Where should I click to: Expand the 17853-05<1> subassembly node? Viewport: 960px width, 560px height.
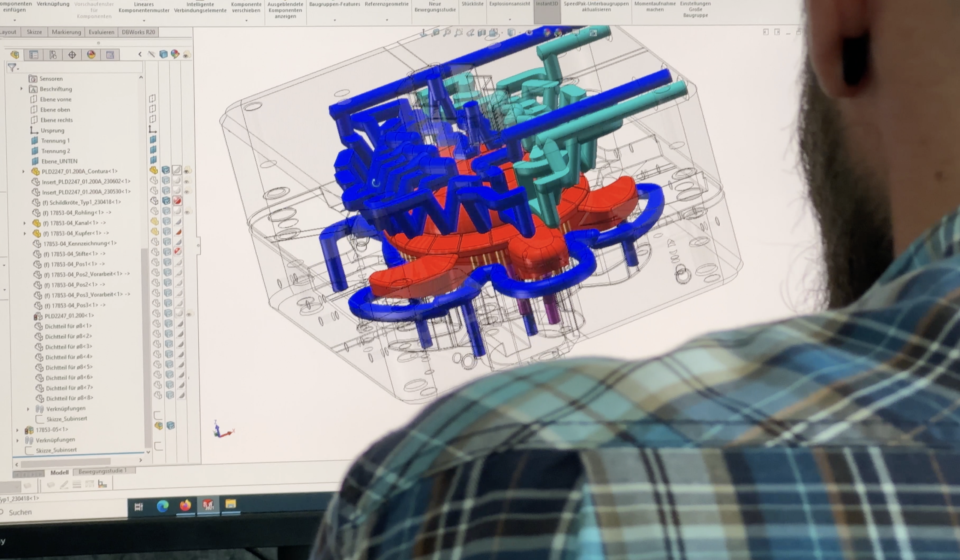coord(17,430)
